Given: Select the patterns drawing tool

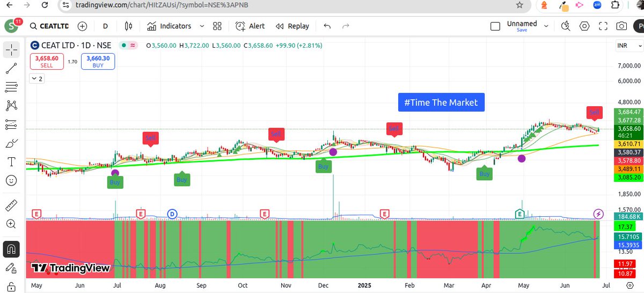Looking at the screenshot, I should [11, 106].
